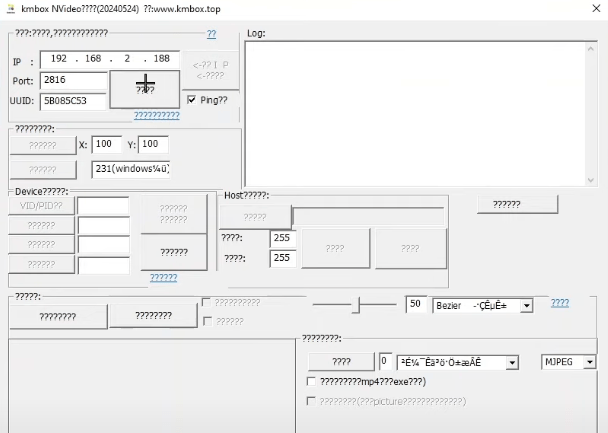Check the mp4 exe recording option checkbox

[x=311, y=381]
